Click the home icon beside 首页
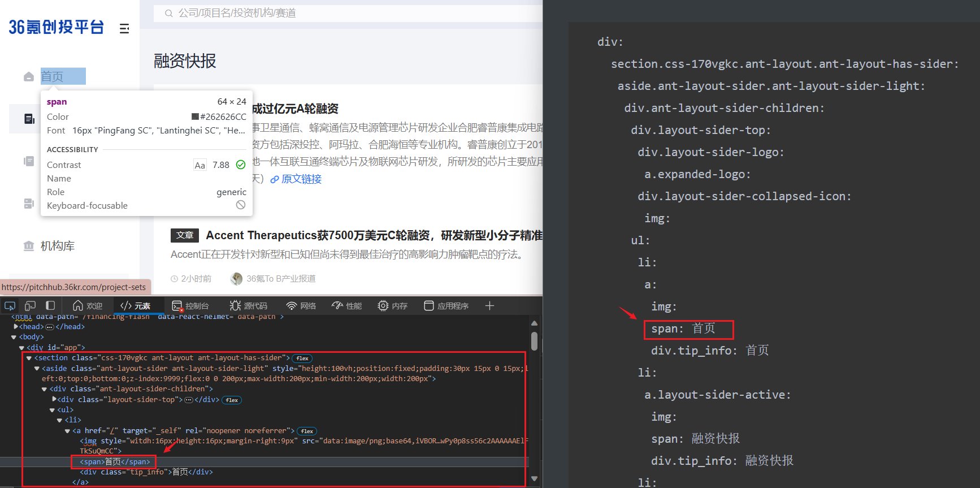The height and width of the screenshot is (488, 980). click(x=29, y=76)
